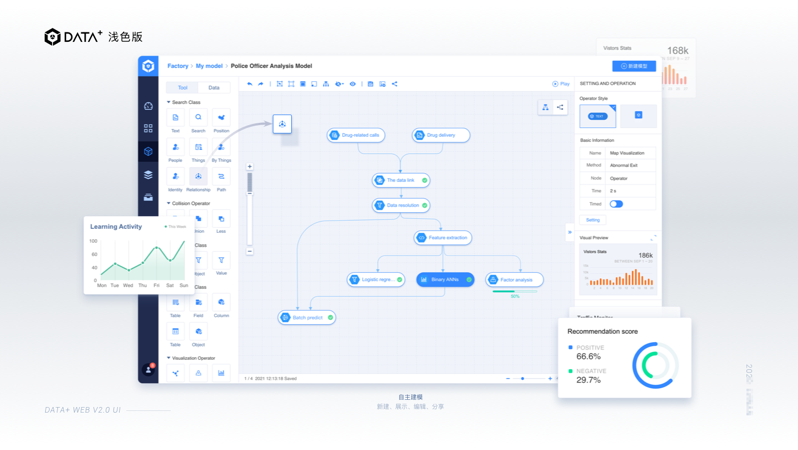Select the Path operator icon

[221, 177]
